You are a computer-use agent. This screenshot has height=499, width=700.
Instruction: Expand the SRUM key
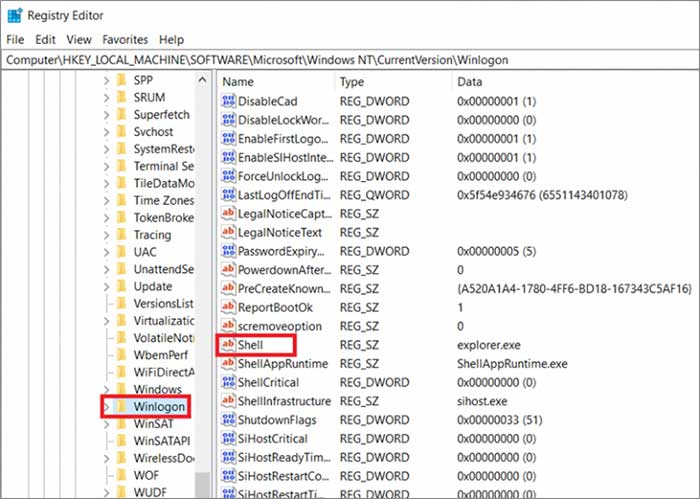[106, 98]
